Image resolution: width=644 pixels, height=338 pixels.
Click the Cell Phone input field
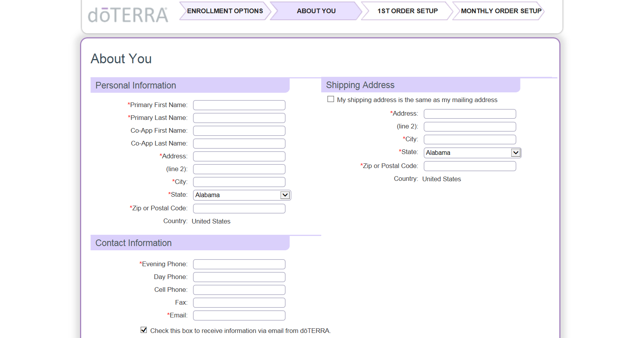239,290
